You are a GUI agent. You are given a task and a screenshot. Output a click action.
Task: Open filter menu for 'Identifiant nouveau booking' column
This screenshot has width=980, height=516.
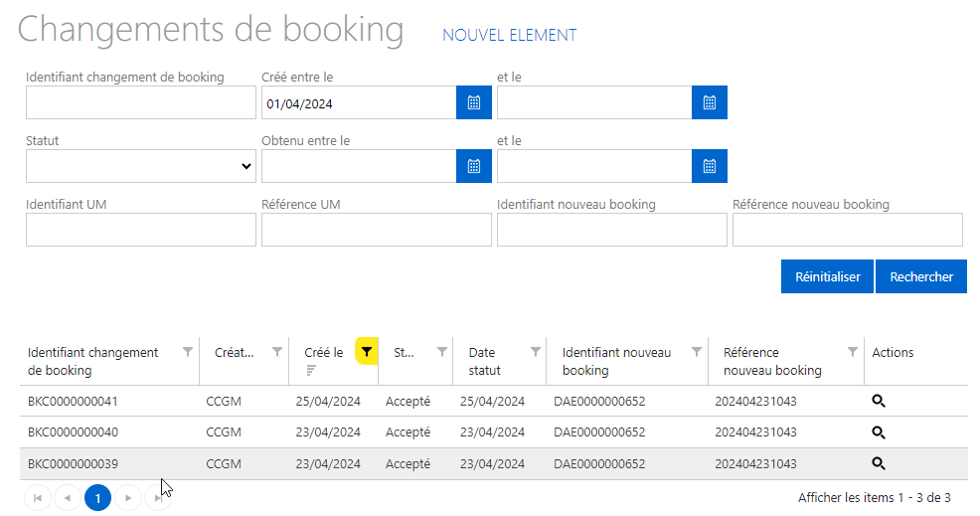tap(697, 352)
